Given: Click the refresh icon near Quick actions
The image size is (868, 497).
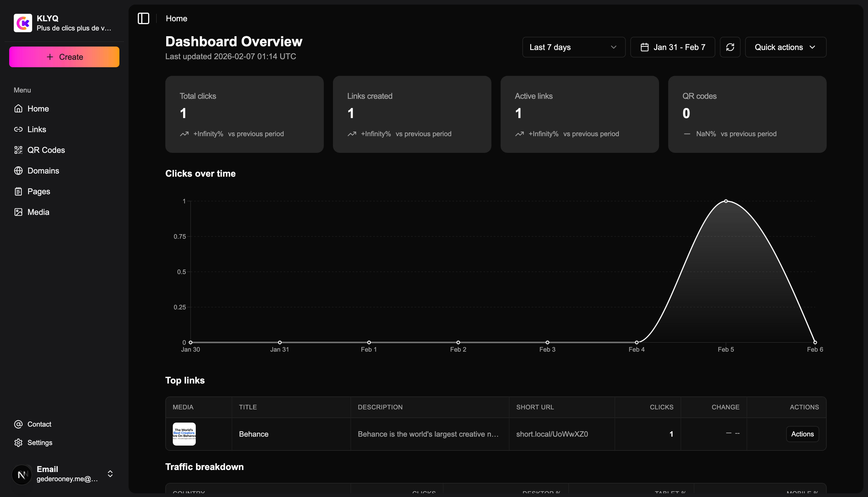Looking at the screenshot, I should [731, 47].
